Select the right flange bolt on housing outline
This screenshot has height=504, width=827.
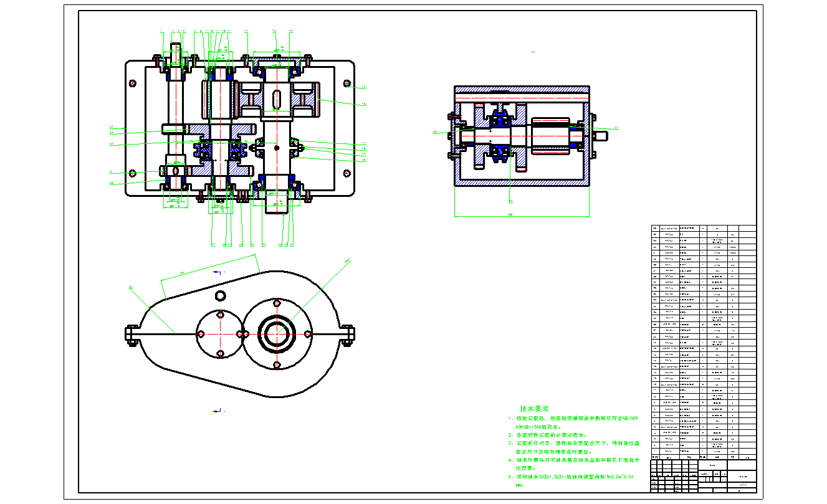348,334
